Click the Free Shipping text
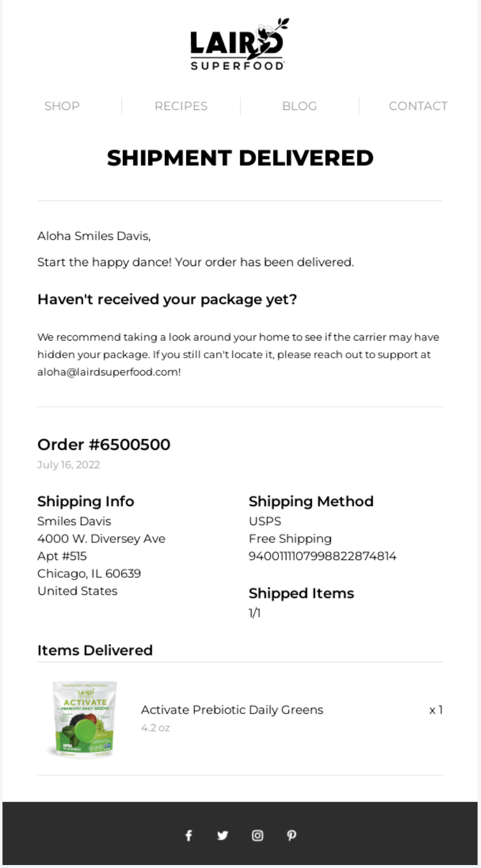The image size is (481, 868). [290, 539]
